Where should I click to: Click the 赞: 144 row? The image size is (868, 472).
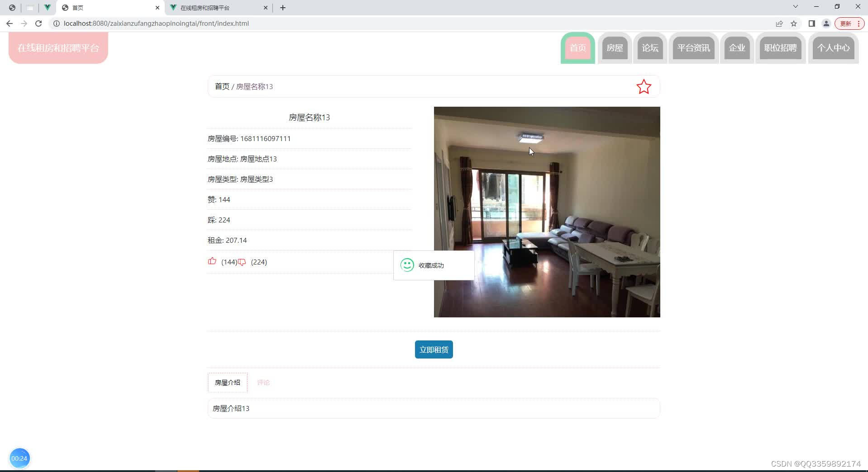310,200
